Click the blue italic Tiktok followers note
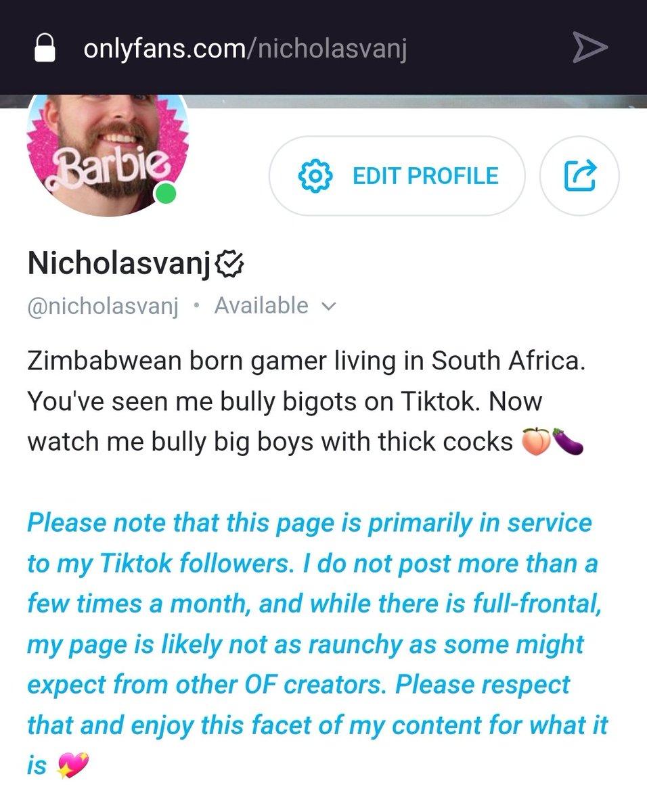 [x=317, y=644]
